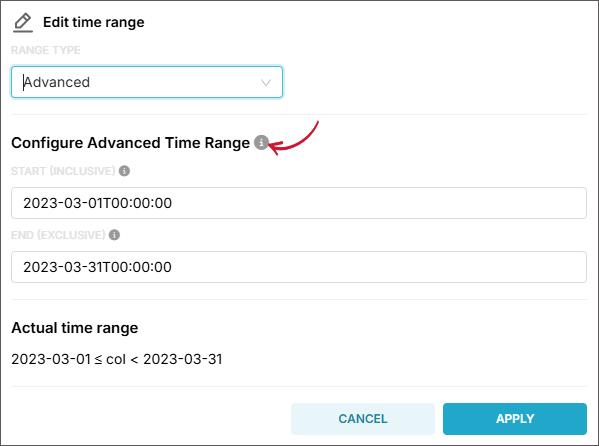The width and height of the screenshot is (599, 446).
Task: Click the Edit time range title
Action: click(94, 22)
